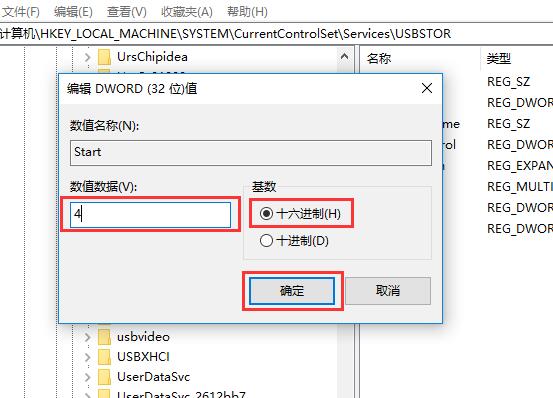
Task: Select the USBXHCI folder icon
Action: click(x=104, y=357)
